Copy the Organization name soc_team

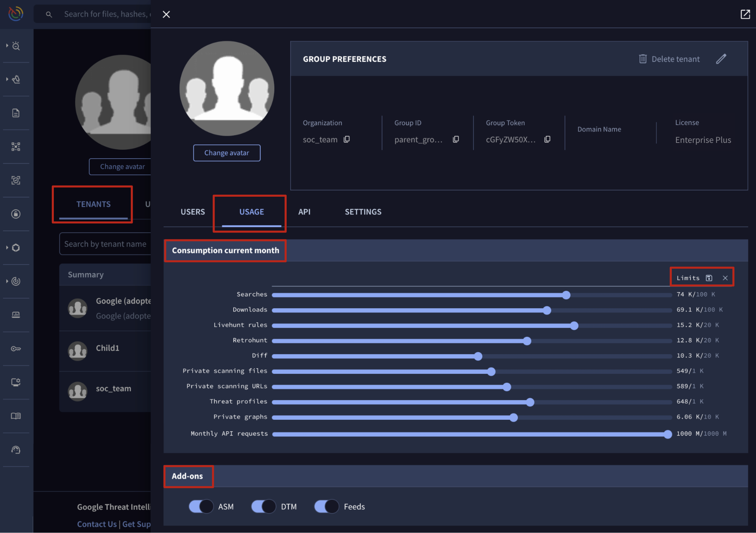pyautogui.click(x=347, y=139)
